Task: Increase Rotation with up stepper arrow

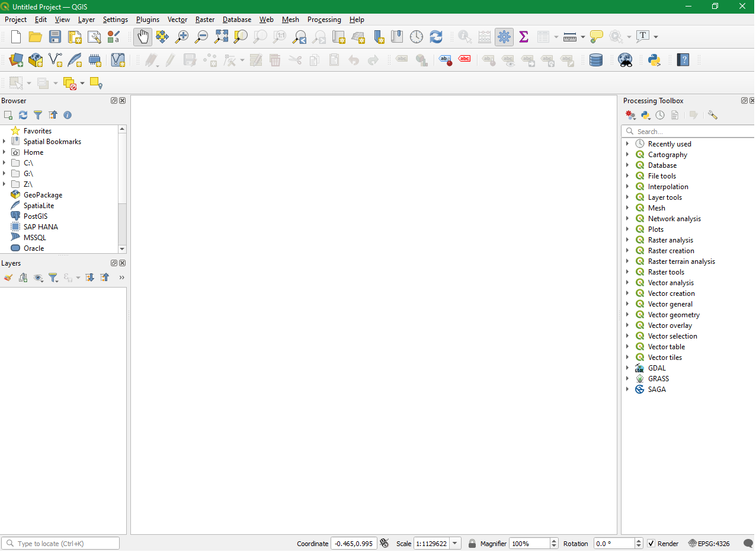Action: tap(639, 541)
